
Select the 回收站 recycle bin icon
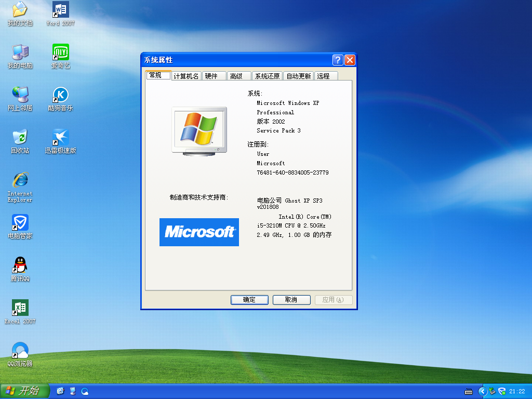tap(20, 141)
